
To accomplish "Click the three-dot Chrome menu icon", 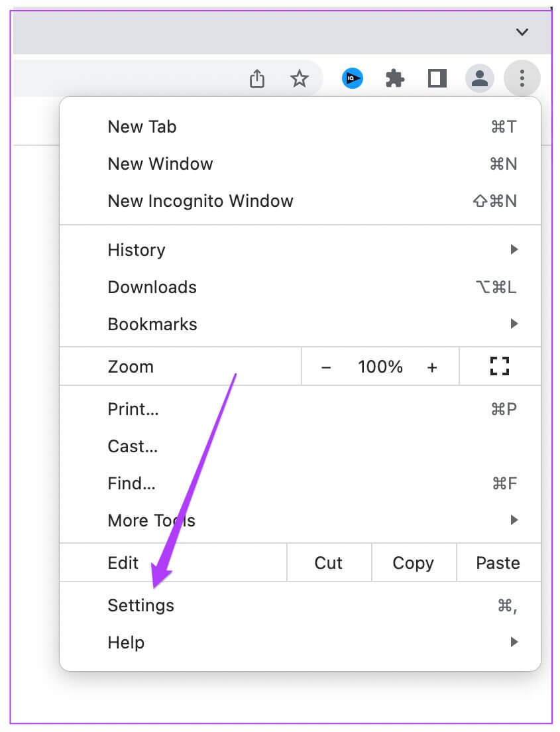I will [522, 79].
